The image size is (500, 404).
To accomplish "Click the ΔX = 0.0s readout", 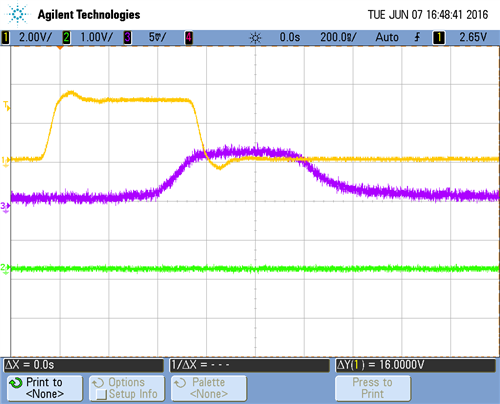I will tap(83, 365).
